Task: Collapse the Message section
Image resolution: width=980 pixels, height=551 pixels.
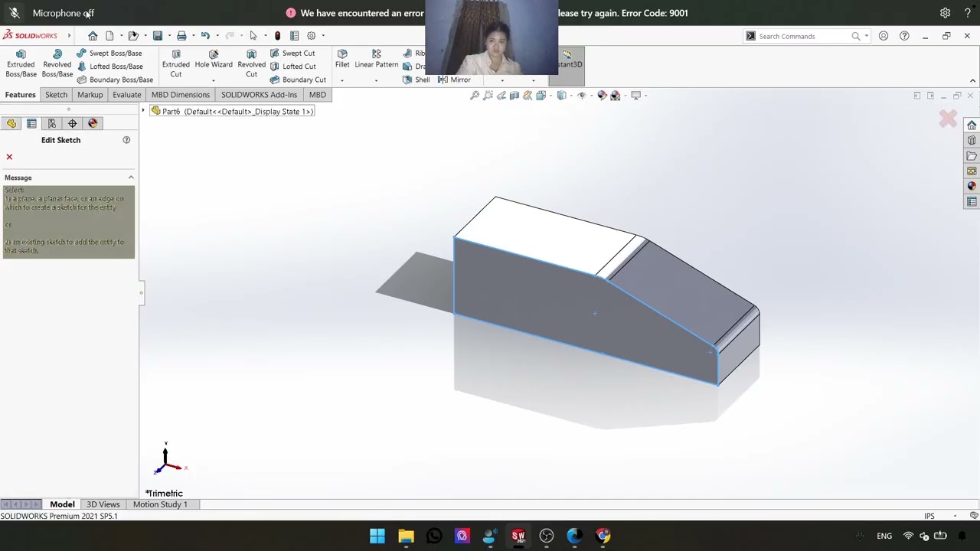Action: (x=131, y=178)
